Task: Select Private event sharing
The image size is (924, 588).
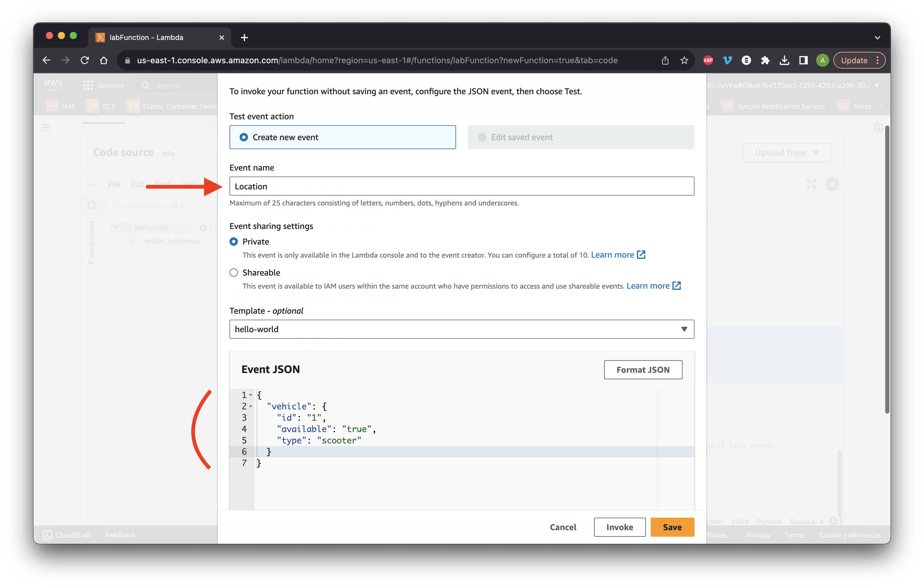Action: click(x=234, y=242)
